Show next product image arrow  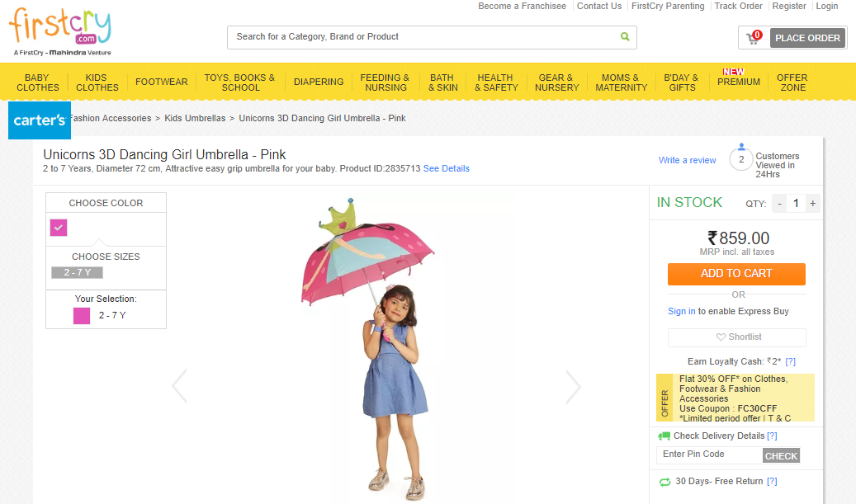click(573, 386)
